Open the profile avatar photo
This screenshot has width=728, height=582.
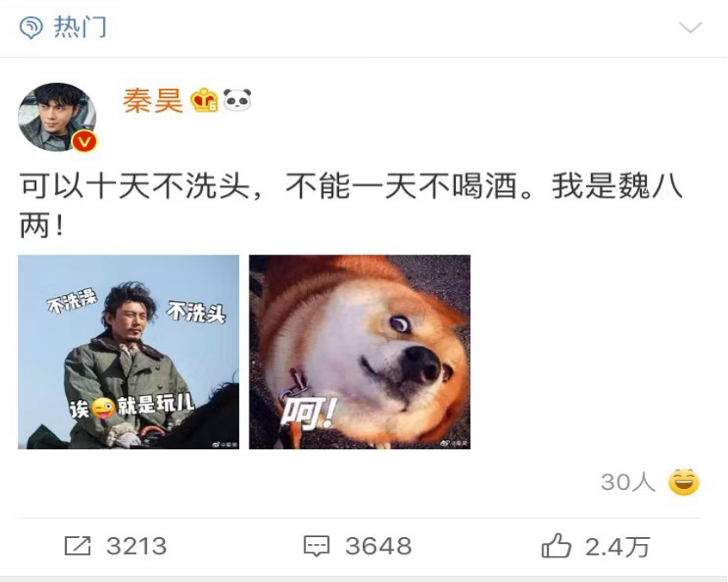[57, 117]
